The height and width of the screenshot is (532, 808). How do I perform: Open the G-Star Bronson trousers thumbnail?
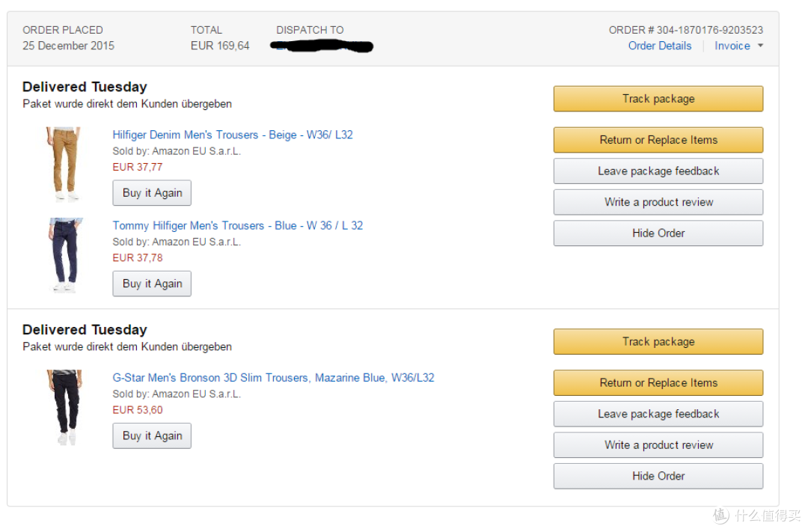pyautogui.click(x=65, y=407)
